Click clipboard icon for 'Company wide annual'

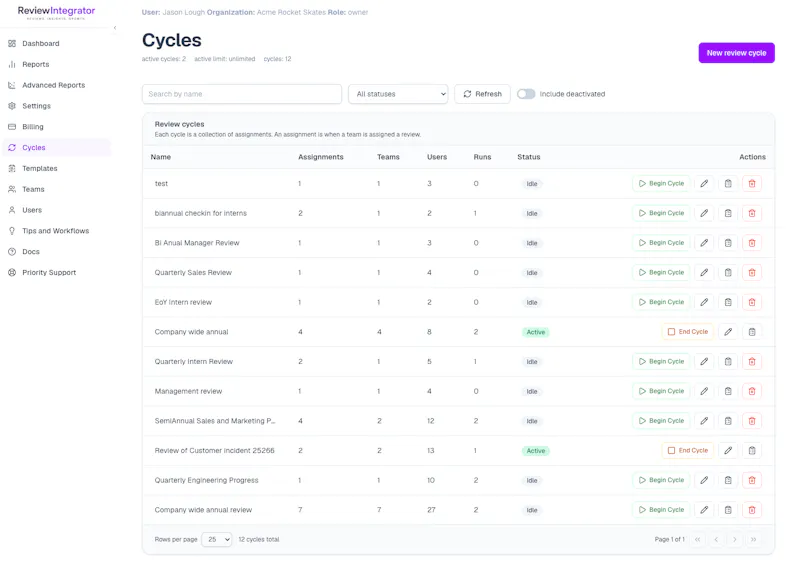[x=752, y=332]
